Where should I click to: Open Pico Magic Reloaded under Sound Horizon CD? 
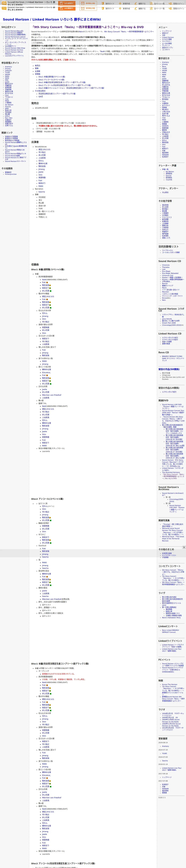point(170,274)
